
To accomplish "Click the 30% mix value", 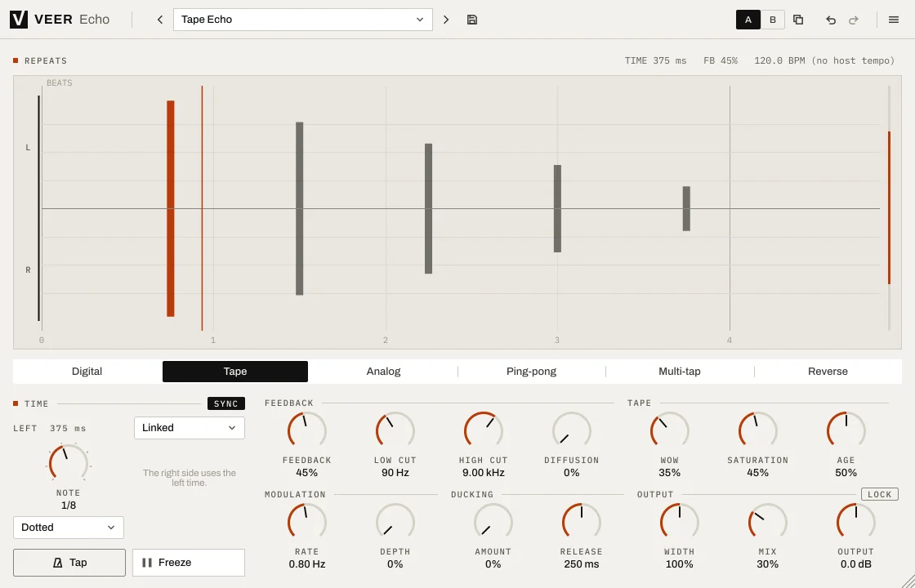I will pyautogui.click(x=767, y=564).
